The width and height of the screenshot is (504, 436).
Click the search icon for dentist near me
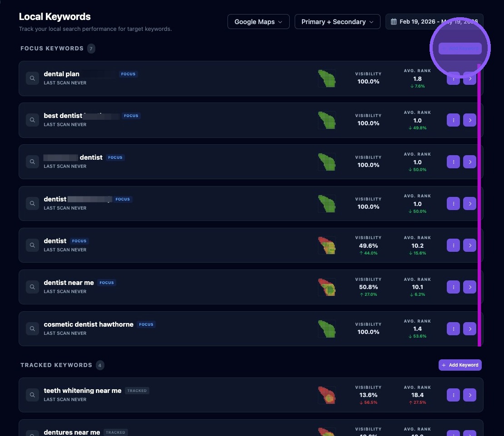32,287
